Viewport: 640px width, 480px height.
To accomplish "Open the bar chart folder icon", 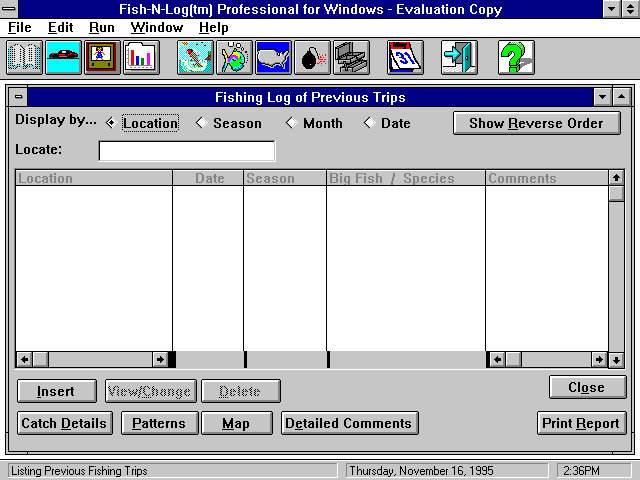I will pos(141,58).
